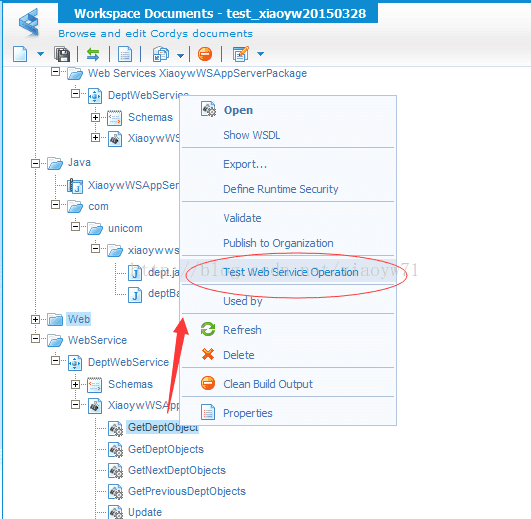531x519 pixels.
Task: Click the upper Schemas notepad icon
Action: (x=115, y=118)
